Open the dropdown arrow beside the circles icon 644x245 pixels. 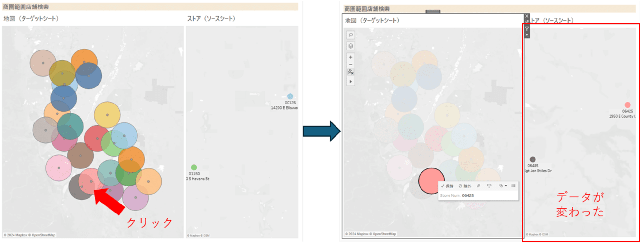click(x=506, y=186)
